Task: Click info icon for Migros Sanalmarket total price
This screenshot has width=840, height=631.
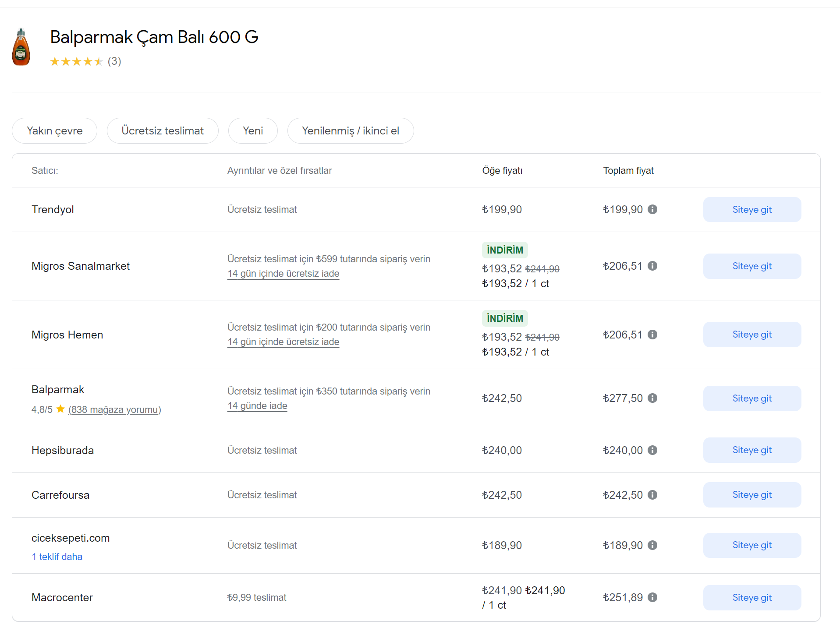Action: click(x=652, y=266)
